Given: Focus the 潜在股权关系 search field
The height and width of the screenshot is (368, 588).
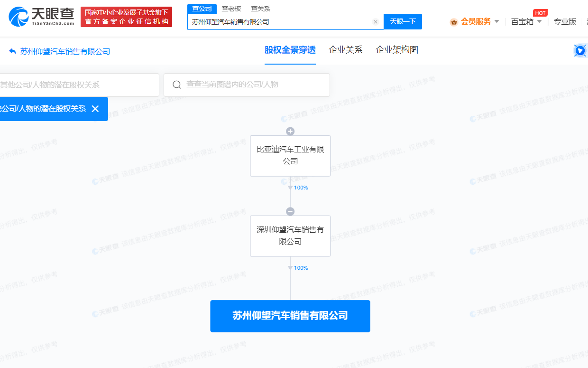Looking at the screenshot, I should (x=79, y=85).
